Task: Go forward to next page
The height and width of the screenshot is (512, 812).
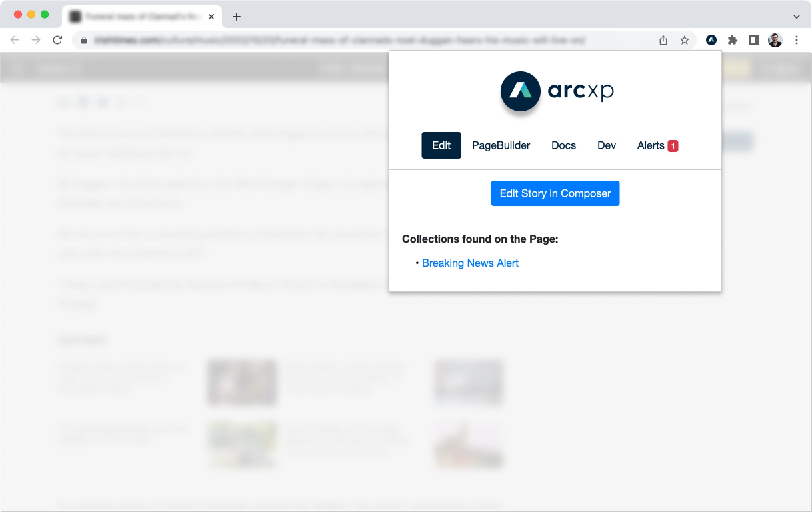Action: point(36,40)
